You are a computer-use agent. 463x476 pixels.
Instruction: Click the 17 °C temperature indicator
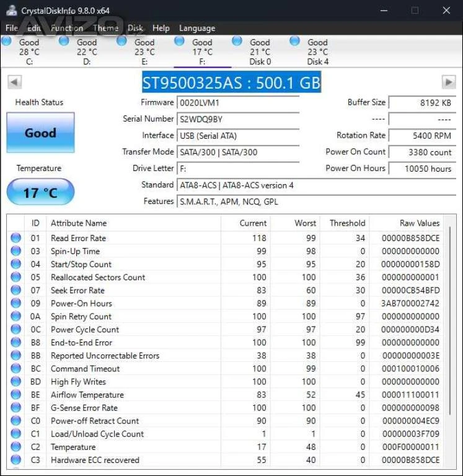coord(40,192)
